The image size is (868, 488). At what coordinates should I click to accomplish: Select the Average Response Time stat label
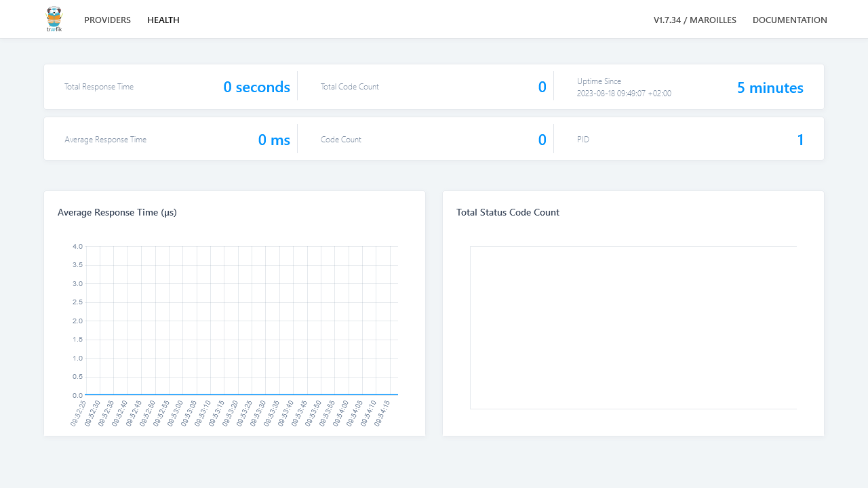tap(105, 140)
